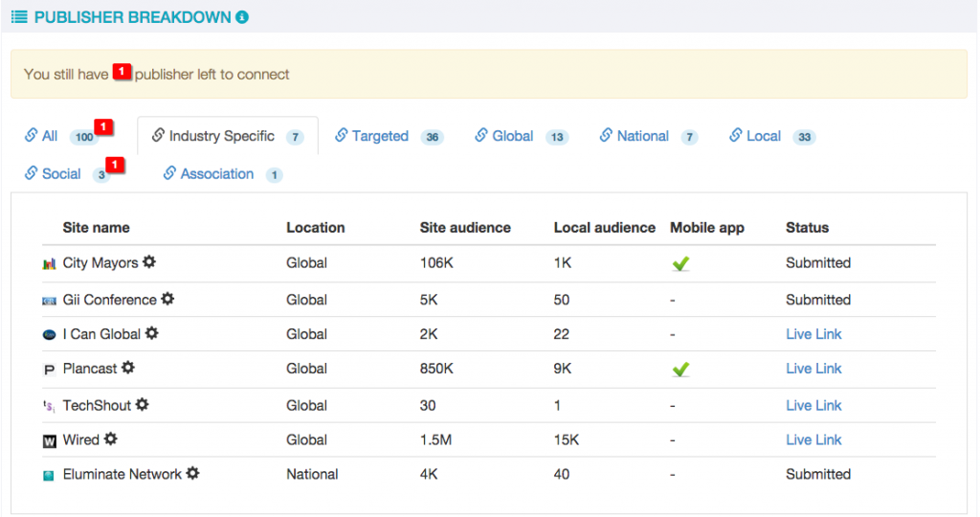The width and height of the screenshot is (980, 517).
Task: Click Gii Conference Submitted status
Action: (x=817, y=300)
